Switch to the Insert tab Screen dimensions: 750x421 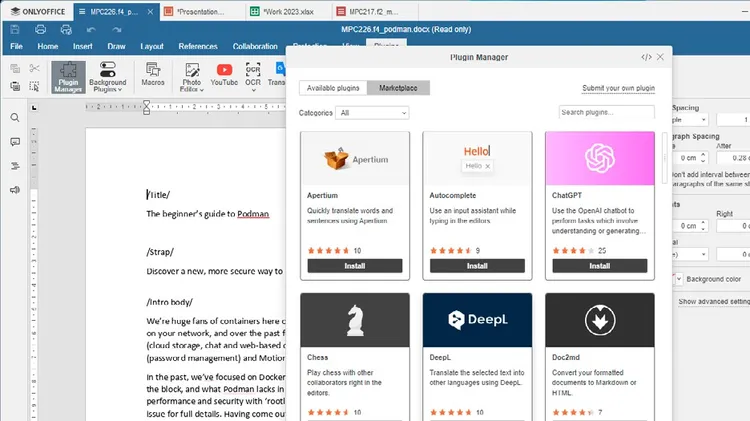pyautogui.click(x=83, y=46)
